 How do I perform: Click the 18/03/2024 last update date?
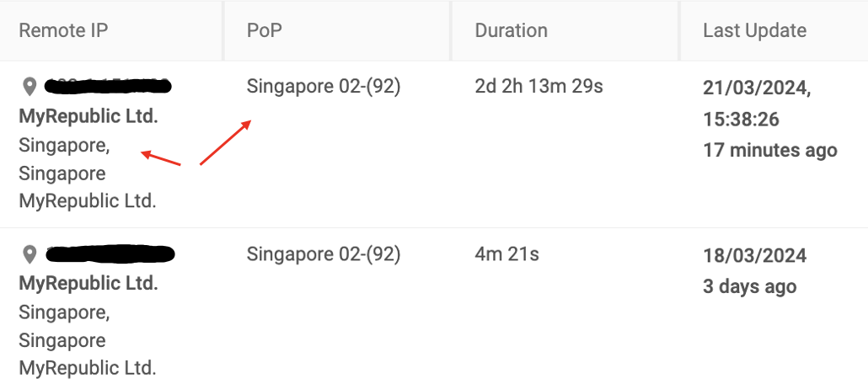(754, 256)
